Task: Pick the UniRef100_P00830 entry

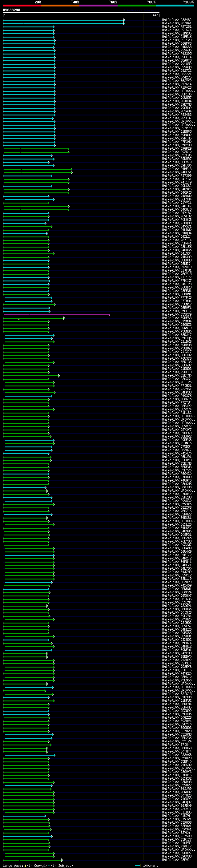Action: (177, 501)
